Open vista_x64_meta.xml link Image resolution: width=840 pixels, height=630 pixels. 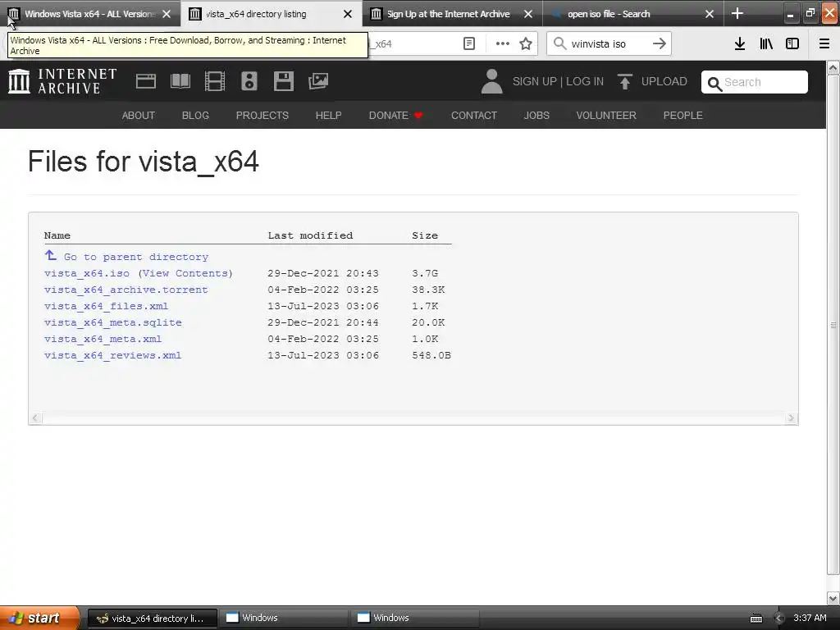(x=103, y=339)
